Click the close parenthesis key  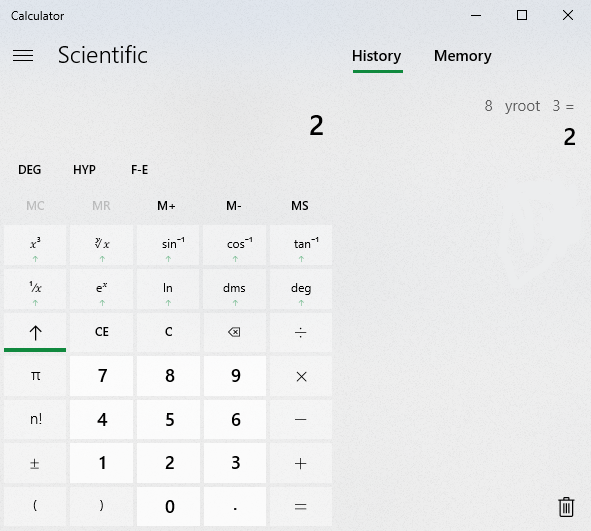tap(101, 507)
